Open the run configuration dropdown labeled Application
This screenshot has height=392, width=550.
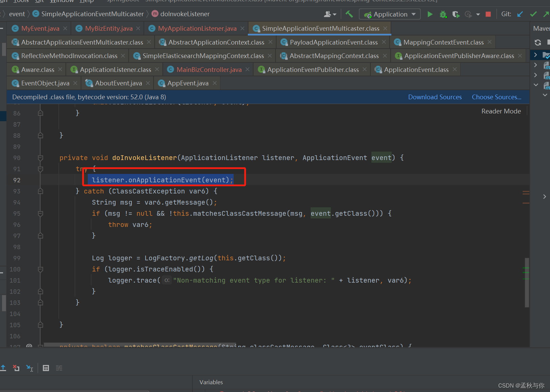pos(389,14)
